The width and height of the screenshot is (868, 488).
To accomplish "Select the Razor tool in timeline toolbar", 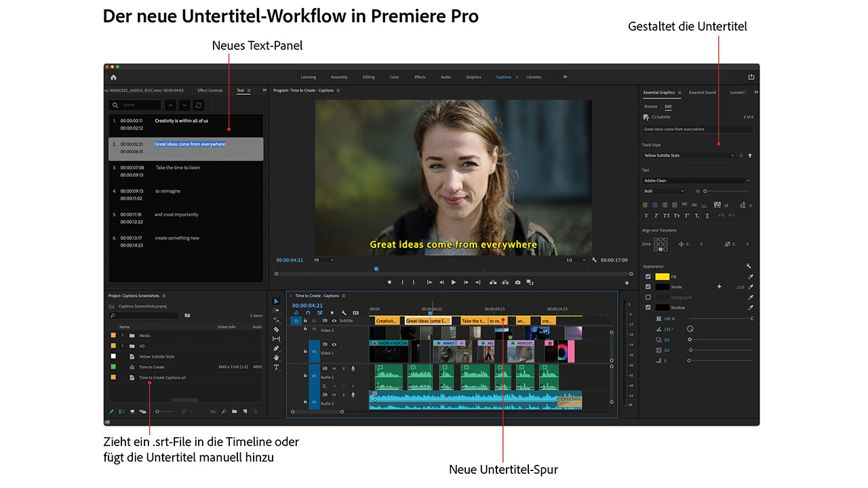I will click(x=277, y=329).
